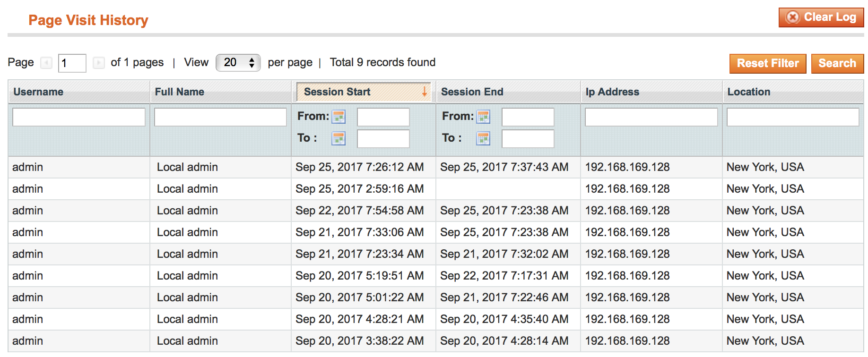Click the orange Search button
Image resolution: width=868 pixels, height=357 pixels.
point(837,63)
